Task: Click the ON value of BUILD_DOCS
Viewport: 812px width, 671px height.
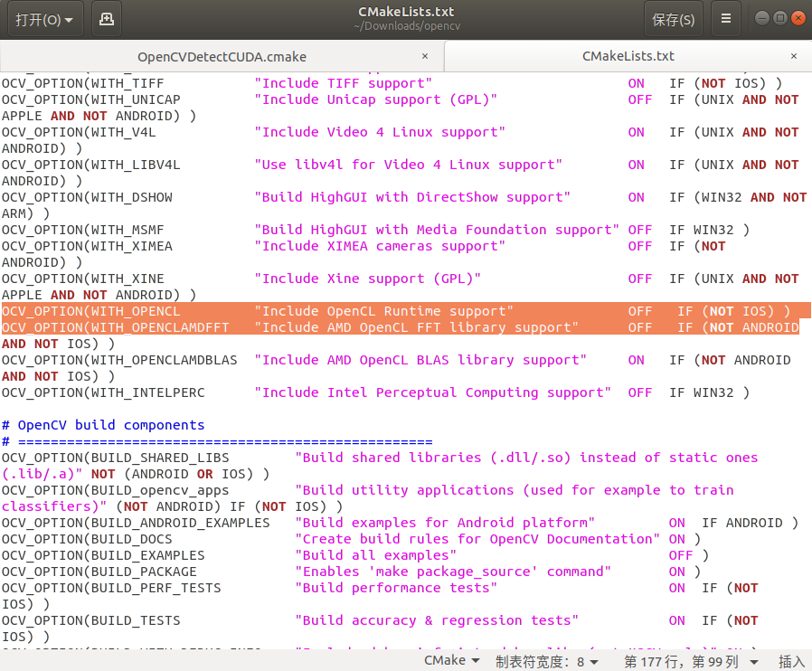Action: (676, 539)
